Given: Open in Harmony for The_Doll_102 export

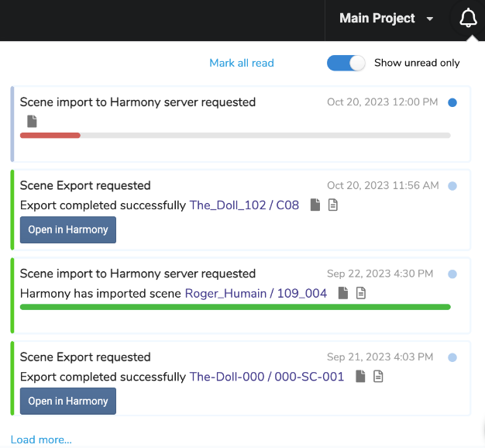Looking at the screenshot, I should 68,230.
